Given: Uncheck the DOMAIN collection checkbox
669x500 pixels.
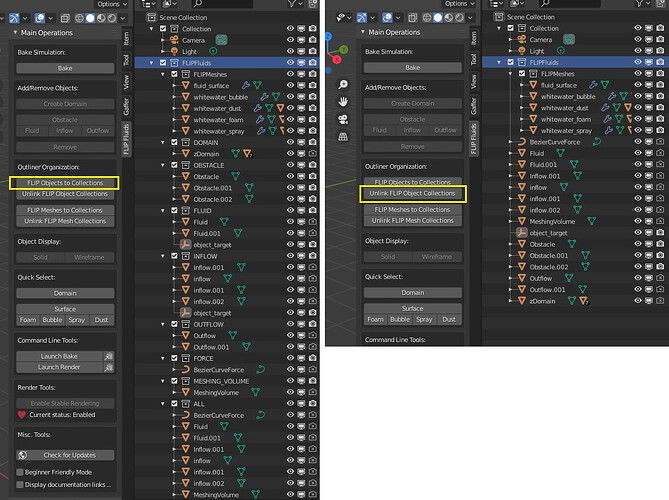Looking at the screenshot, I should 174,142.
